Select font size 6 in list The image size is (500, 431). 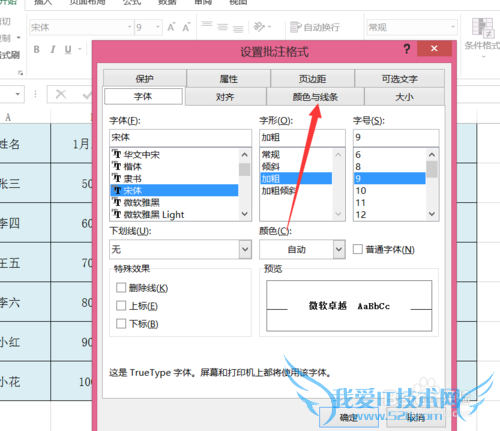click(x=390, y=154)
